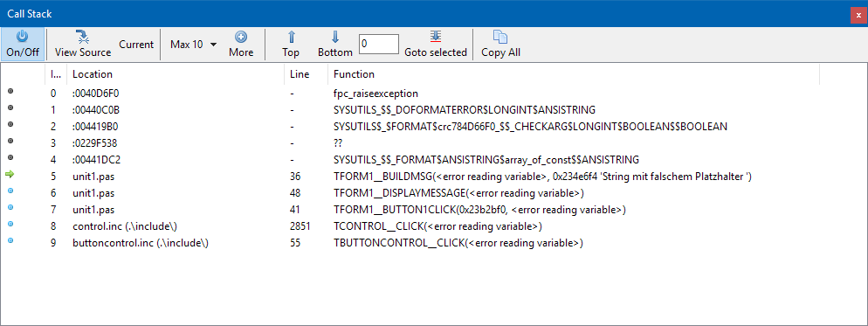Click the Line column header
This screenshot has height=326, width=868.
pos(307,74)
